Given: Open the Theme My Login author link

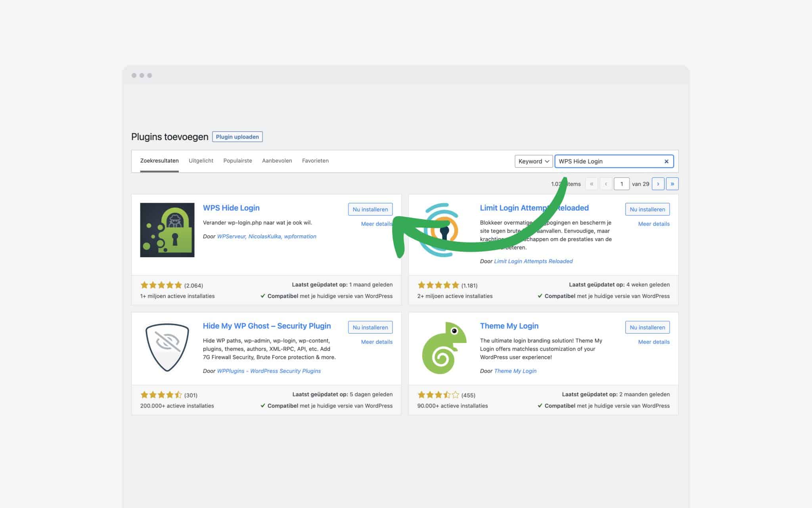Looking at the screenshot, I should point(515,371).
